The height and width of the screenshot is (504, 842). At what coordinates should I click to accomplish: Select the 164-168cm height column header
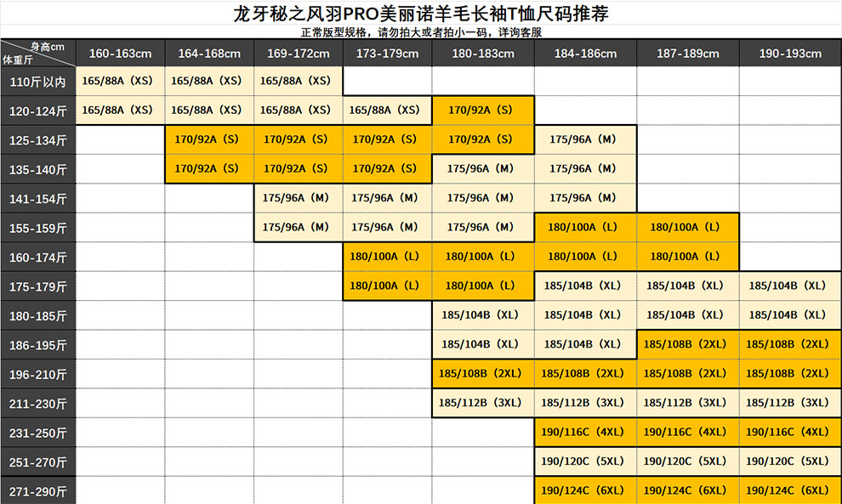pyautogui.click(x=209, y=54)
